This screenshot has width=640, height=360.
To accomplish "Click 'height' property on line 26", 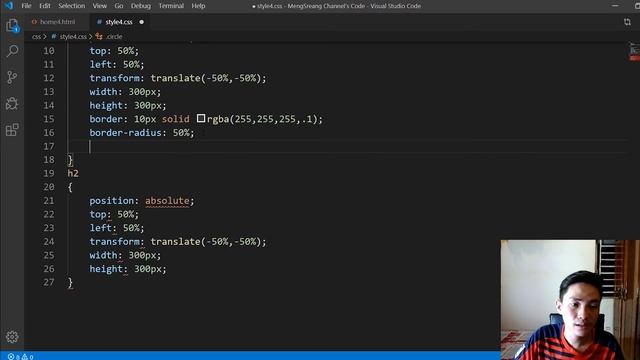I will coord(106,269).
